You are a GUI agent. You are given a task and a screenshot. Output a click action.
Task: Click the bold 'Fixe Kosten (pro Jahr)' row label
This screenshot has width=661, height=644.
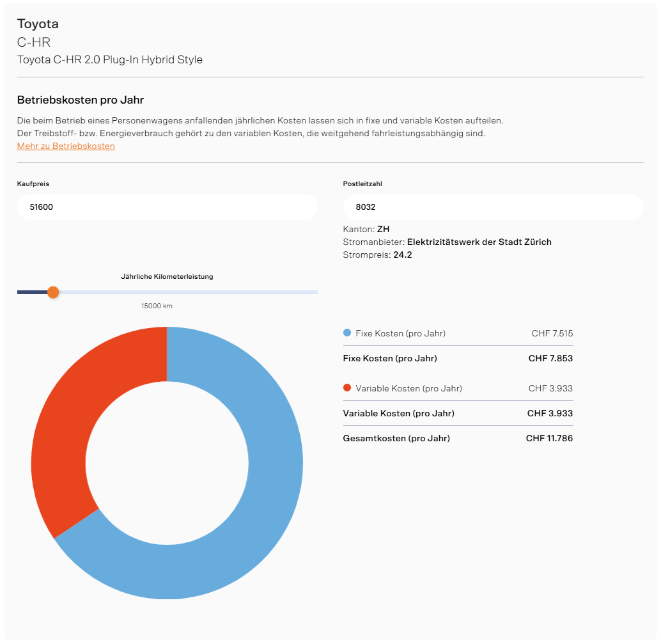pyautogui.click(x=390, y=359)
